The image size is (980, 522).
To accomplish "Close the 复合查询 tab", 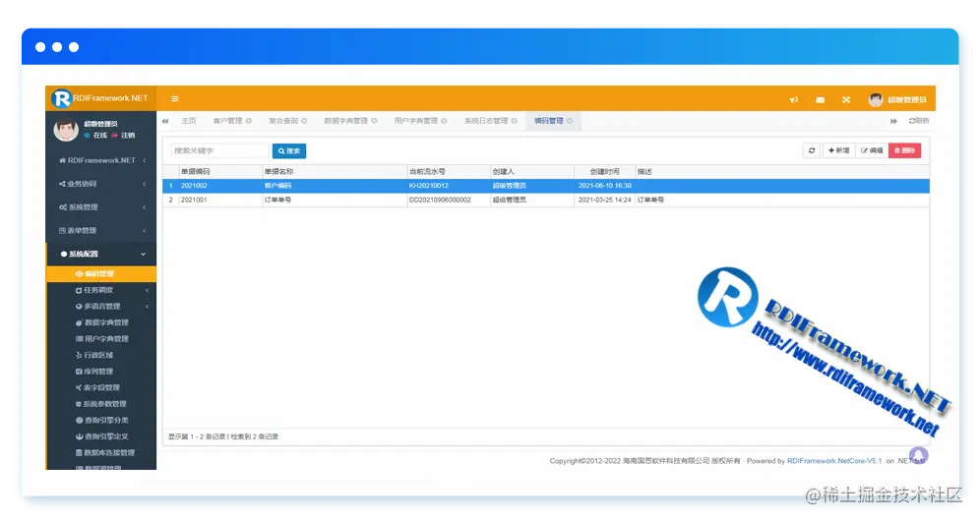I will [304, 121].
